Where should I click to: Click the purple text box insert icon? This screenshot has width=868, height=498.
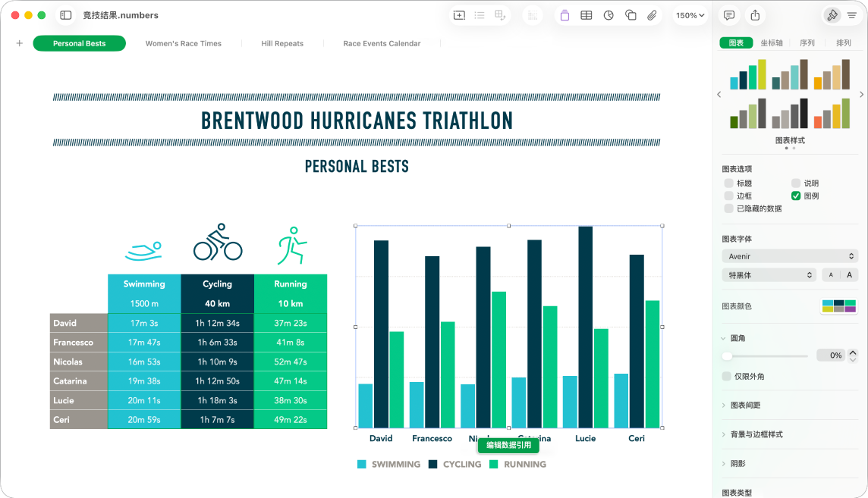coord(565,15)
